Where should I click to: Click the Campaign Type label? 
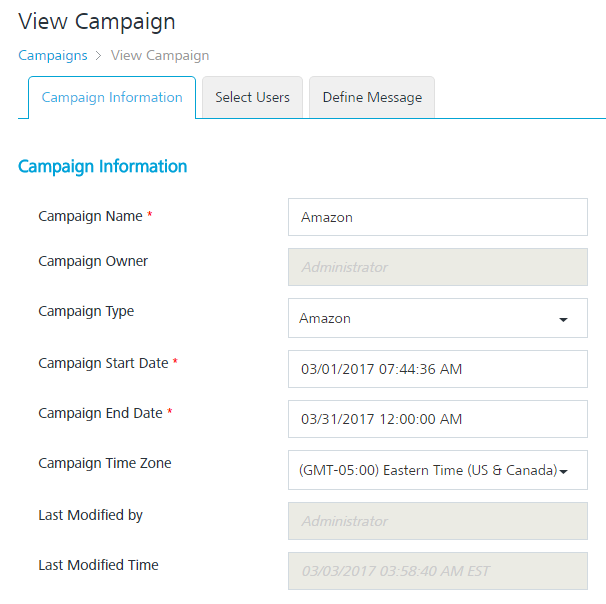tap(86, 311)
